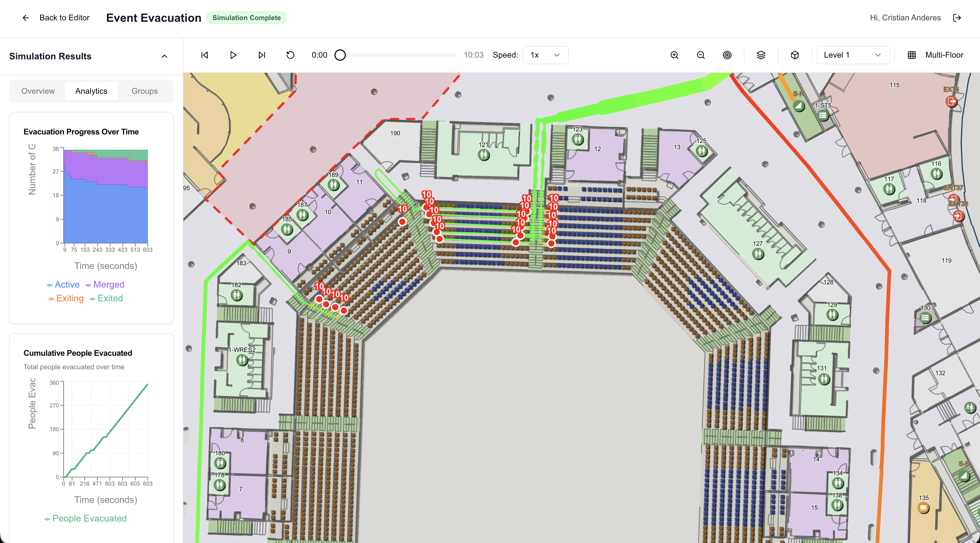Open the Groups tab
Screen dimensions: 980x543
click(x=145, y=91)
